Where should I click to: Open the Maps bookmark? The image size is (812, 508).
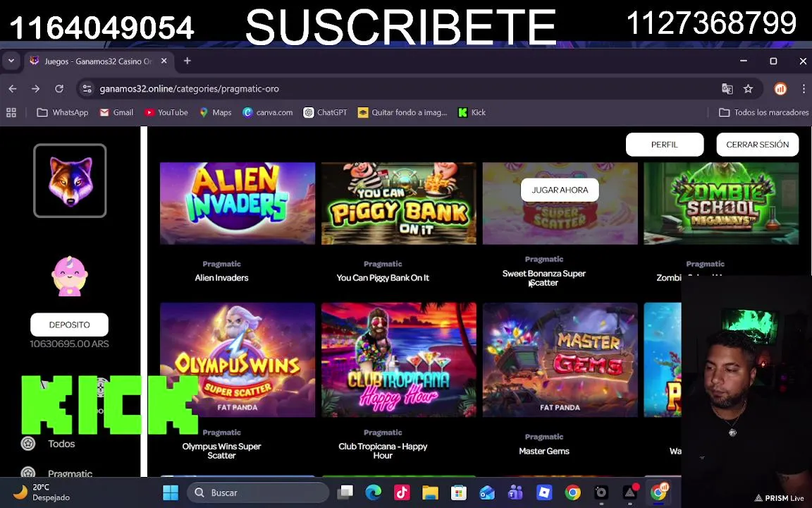coord(216,112)
